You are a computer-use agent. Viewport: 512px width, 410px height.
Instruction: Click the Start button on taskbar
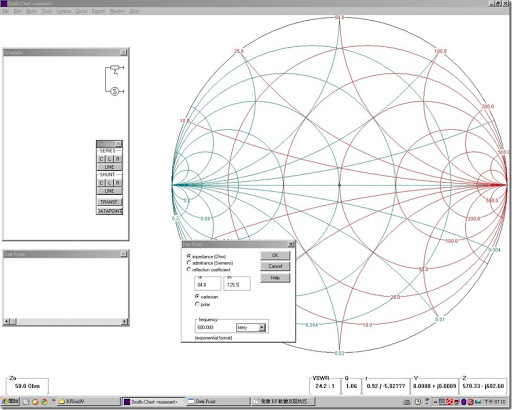[x=10, y=401]
